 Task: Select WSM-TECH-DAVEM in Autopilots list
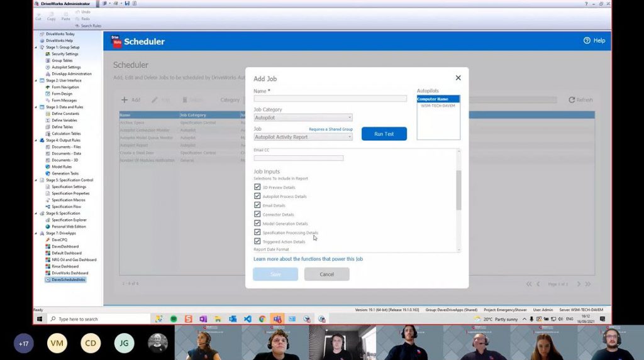438,106
